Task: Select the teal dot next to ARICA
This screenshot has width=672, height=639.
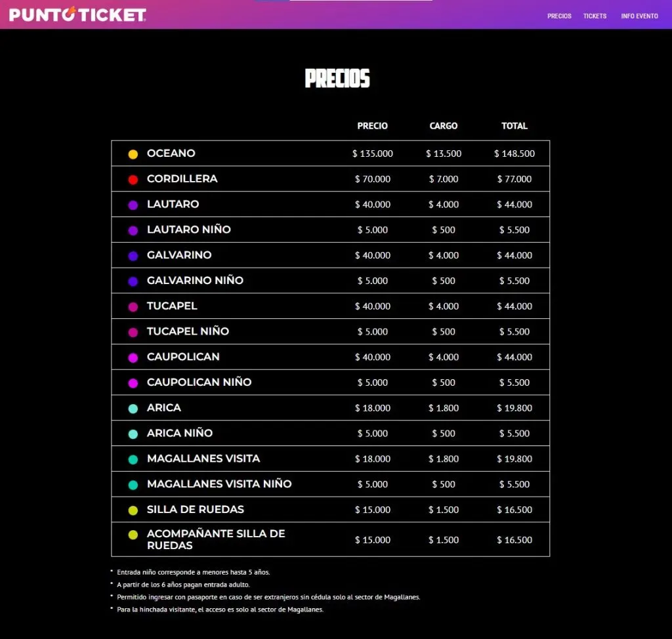Action: pyautogui.click(x=133, y=407)
